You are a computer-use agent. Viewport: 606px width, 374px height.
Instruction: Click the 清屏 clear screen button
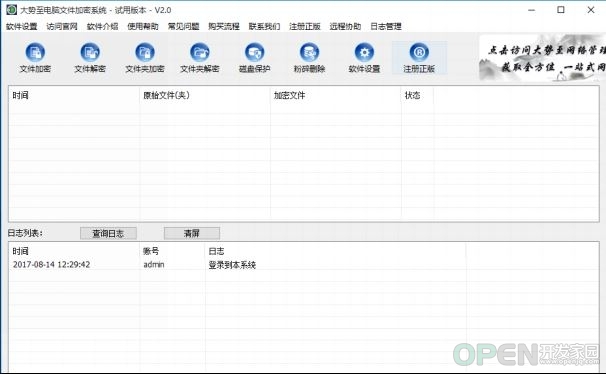[192, 233]
